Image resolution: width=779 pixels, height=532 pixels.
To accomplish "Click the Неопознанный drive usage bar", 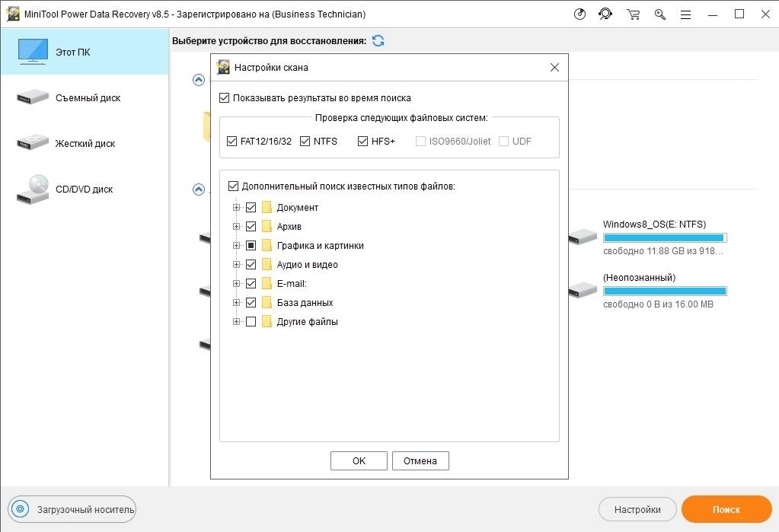I will click(665, 291).
